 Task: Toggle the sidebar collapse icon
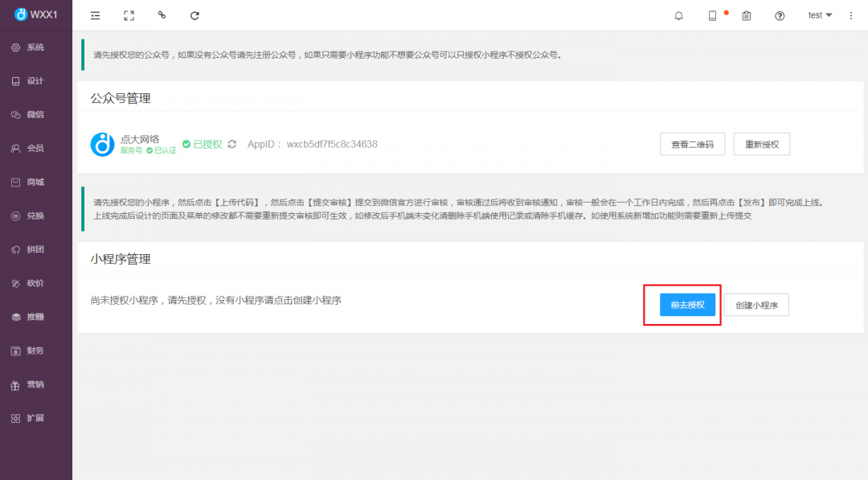95,14
